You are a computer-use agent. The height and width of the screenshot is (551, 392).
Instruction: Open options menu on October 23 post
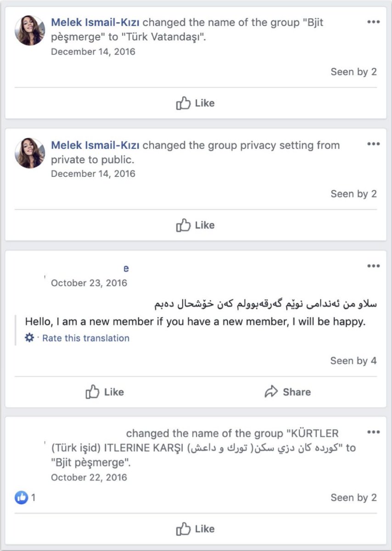click(x=374, y=267)
